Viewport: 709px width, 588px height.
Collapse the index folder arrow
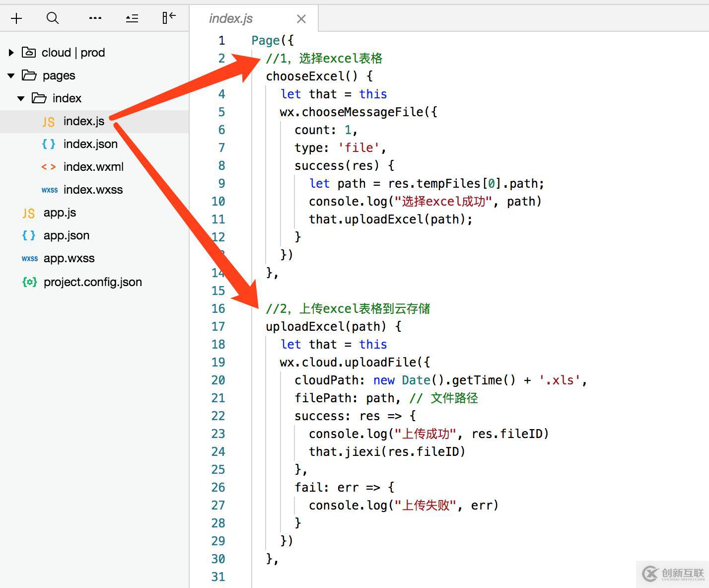pyautogui.click(x=21, y=98)
